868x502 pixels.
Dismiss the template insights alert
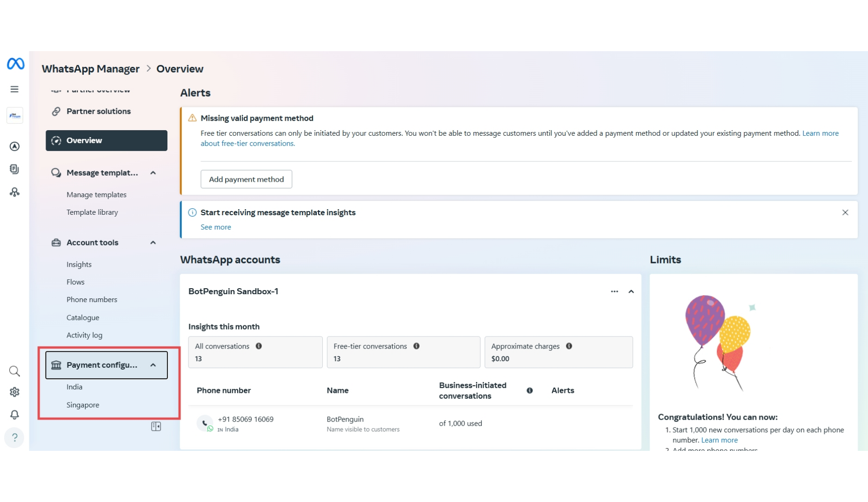point(845,212)
